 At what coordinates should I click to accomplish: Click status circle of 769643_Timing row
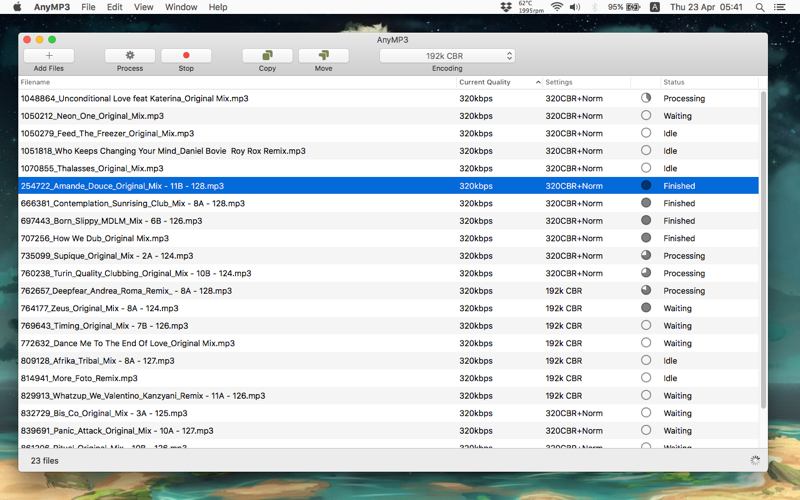coord(646,325)
